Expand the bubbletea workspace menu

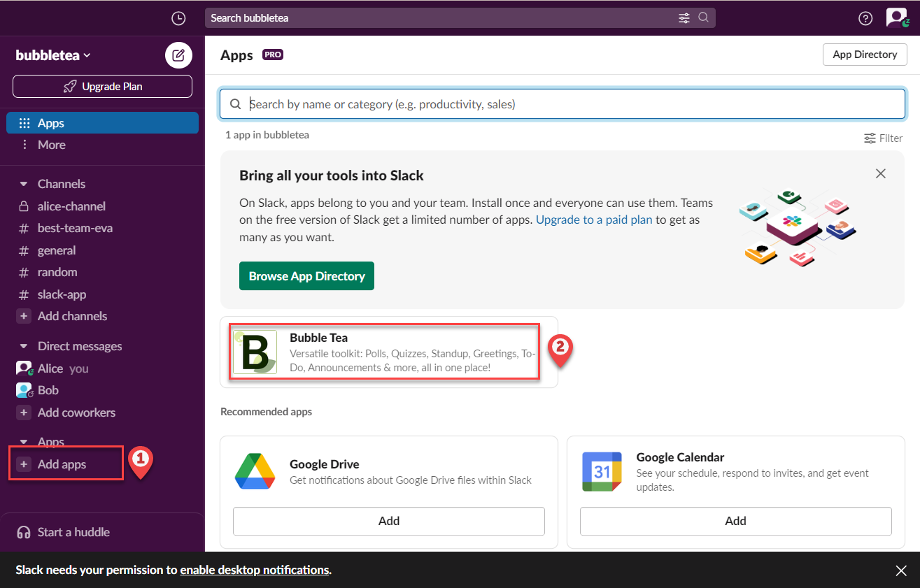[53, 55]
